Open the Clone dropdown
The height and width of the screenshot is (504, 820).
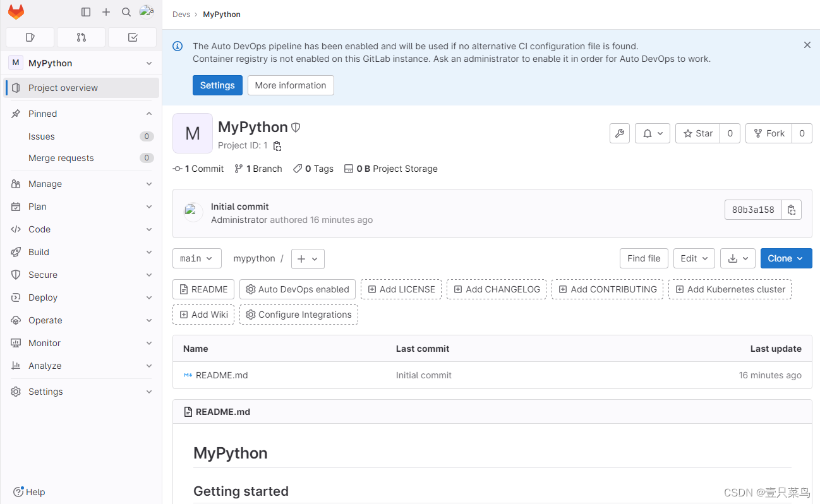[x=787, y=258]
